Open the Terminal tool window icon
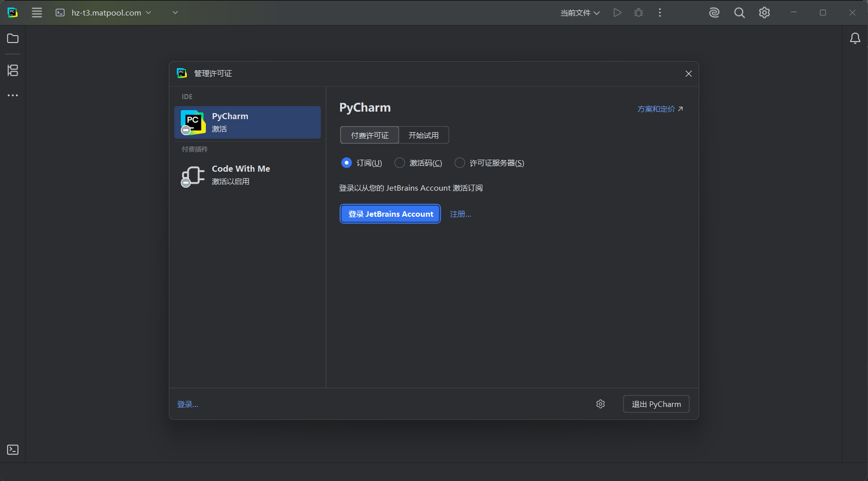This screenshot has width=868, height=481. 13,449
